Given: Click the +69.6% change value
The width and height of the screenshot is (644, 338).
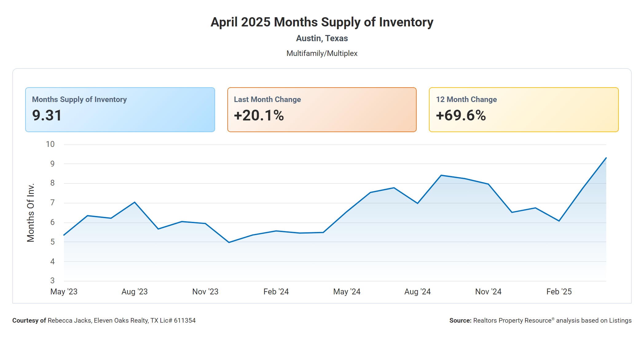Looking at the screenshot, I should (x=461, y=116).
